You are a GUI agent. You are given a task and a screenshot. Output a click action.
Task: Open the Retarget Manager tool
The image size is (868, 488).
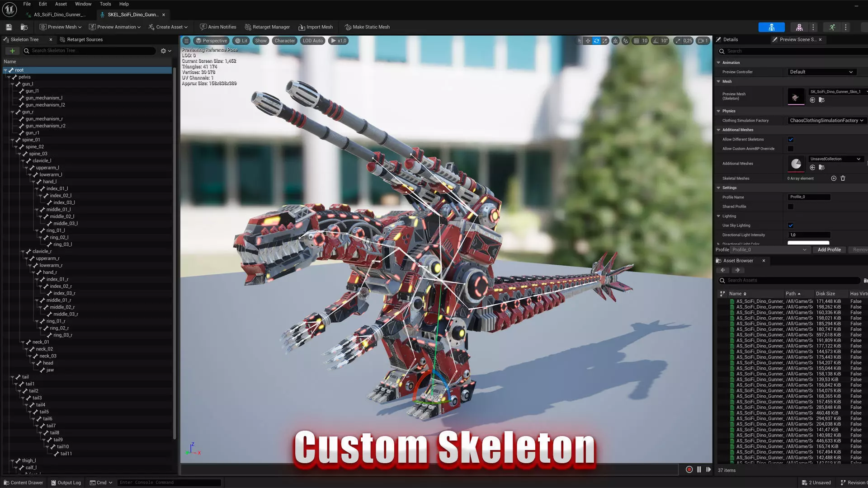tap(267, 27)
